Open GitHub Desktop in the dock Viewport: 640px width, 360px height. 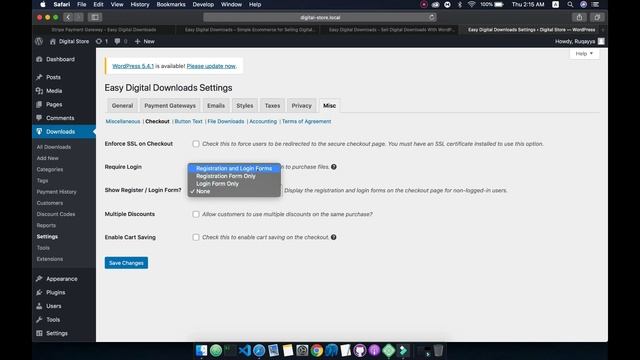pos(360,350)
